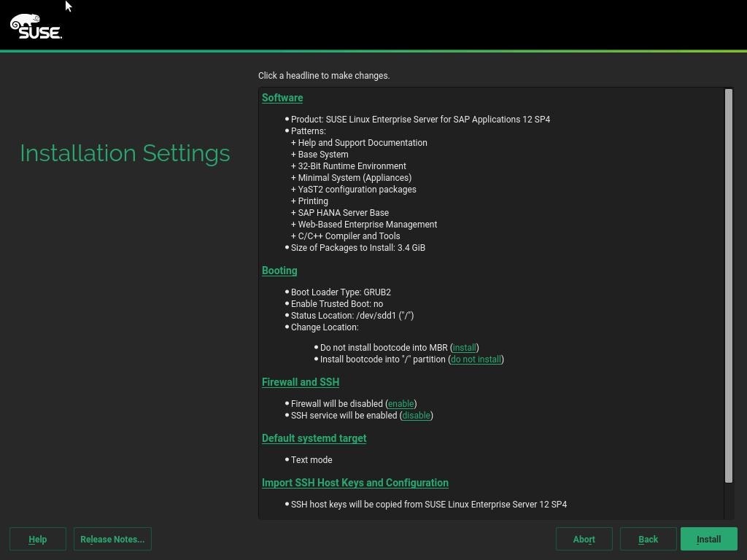Select 'Size of Packages to Install: 3.4 GiB'
Viewport: 747px width, 560px height.
click(357, 248)
